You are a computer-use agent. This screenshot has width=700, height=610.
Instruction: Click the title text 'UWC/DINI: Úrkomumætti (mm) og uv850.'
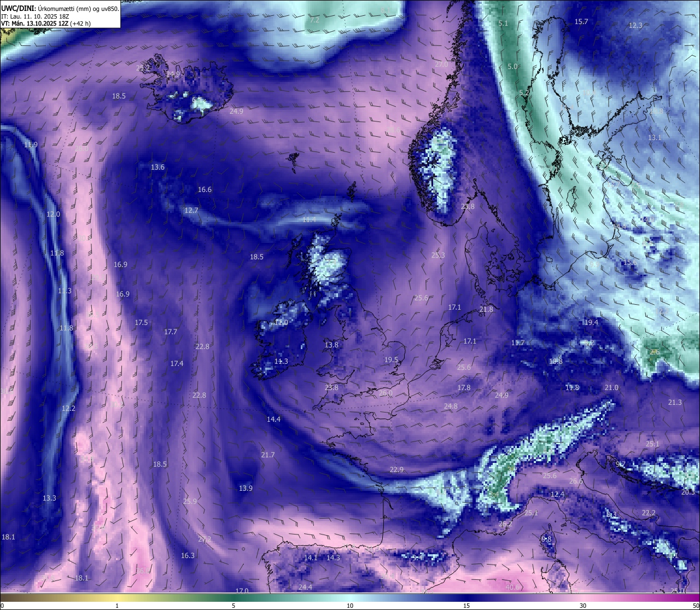[x=60, y=8]
